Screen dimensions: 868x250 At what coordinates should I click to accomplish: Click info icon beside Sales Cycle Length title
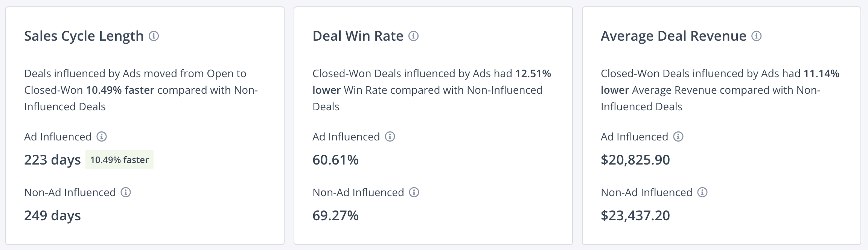[x=154, y=36]
